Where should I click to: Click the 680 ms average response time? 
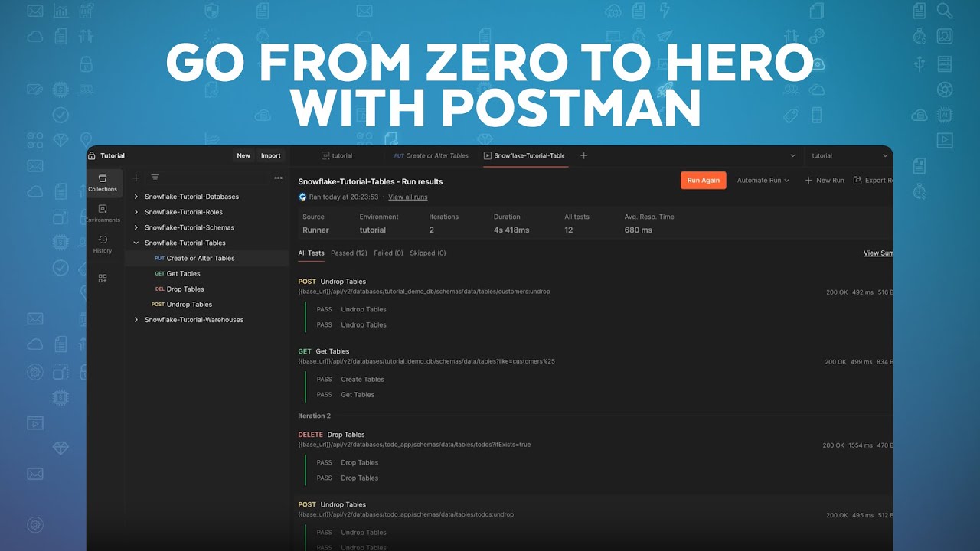tap(640, 230)
